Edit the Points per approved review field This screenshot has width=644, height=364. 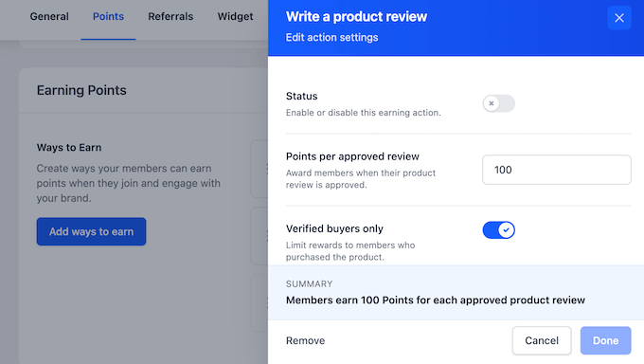pos(557,170)
